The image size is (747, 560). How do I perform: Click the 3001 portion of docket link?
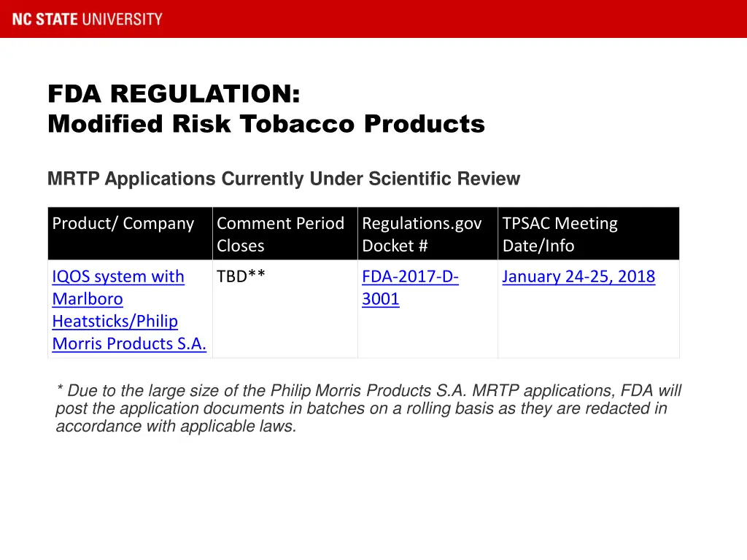point(381,300)
